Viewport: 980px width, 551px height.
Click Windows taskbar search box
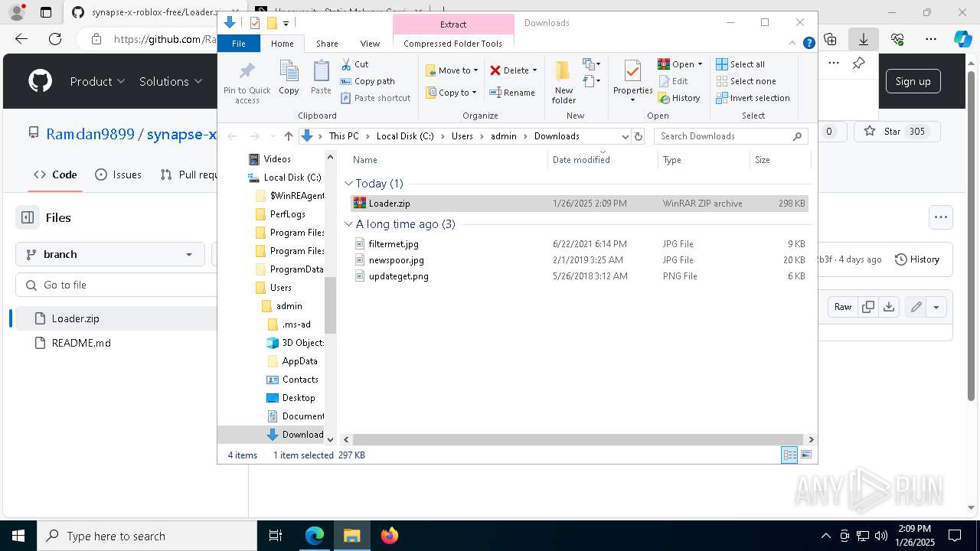pos(147,536)
